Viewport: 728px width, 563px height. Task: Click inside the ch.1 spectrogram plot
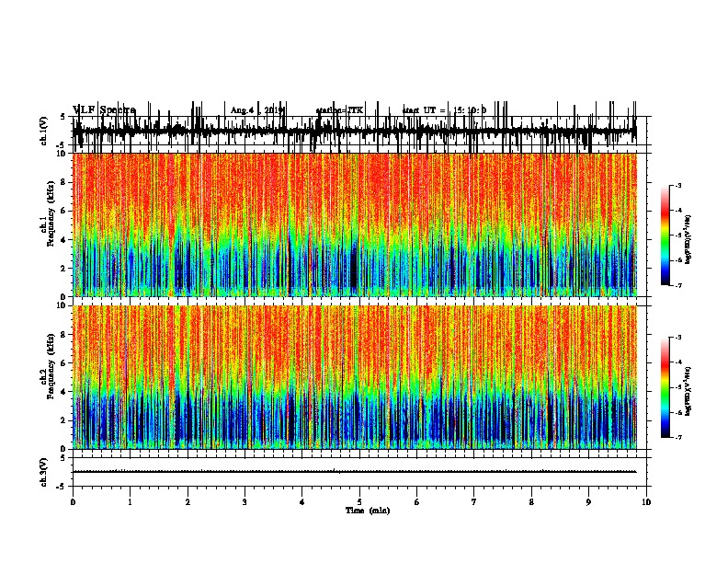tap(355, 224)
